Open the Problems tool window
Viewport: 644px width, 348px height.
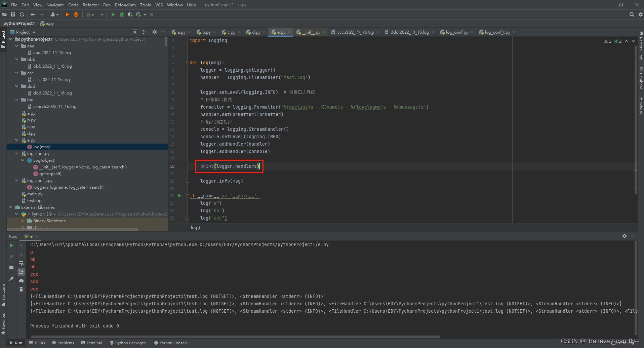[x=63, y=343]
